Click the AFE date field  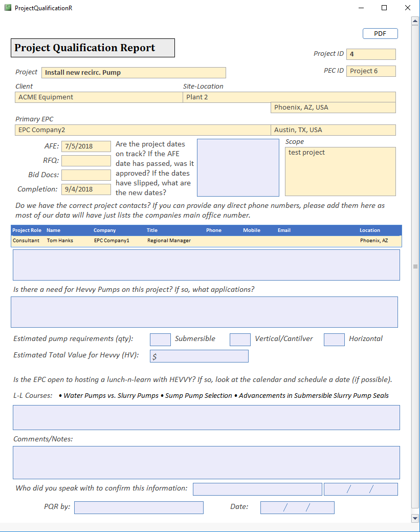[x=86, y=146]
